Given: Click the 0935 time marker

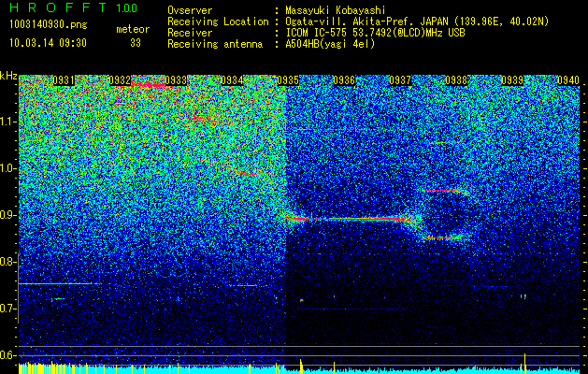Looking at the screenshot, I should [x=288, y=80].
